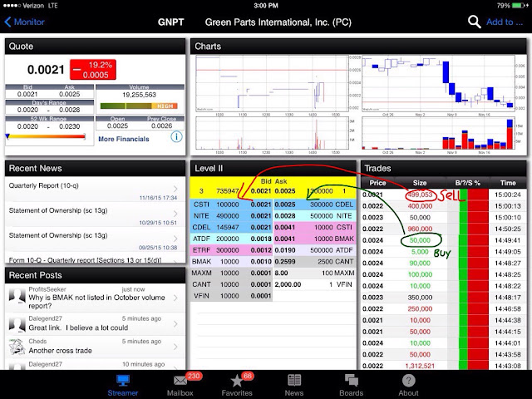The height and width of the screenshot is (399, 532).
Task: Tap the Time column header
Action: pyautogui.click(x=508, y=183)
